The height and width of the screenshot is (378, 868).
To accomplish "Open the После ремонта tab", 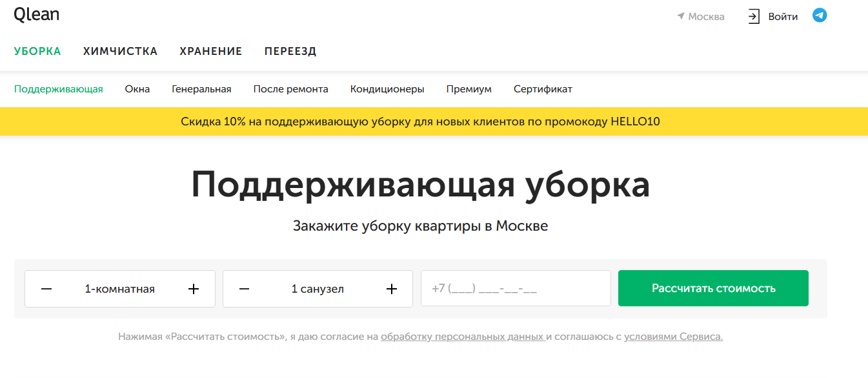I will (x=290, y=89).
